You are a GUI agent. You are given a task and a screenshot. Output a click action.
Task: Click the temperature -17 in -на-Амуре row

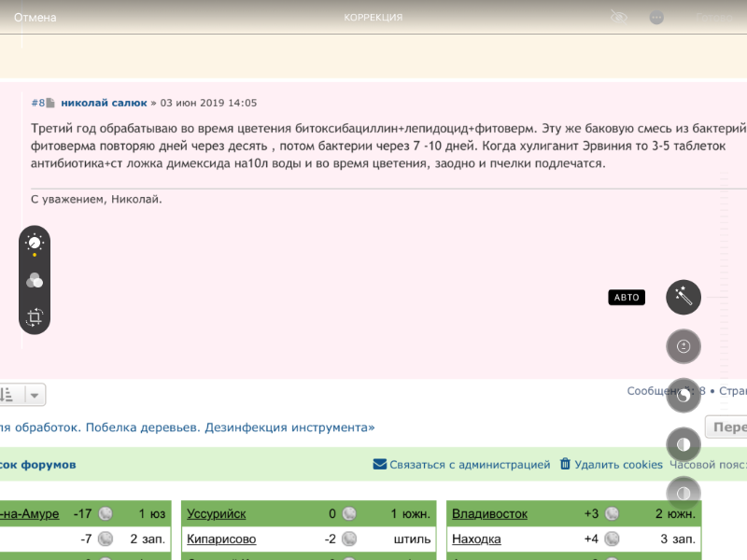[x=82, y=514]
